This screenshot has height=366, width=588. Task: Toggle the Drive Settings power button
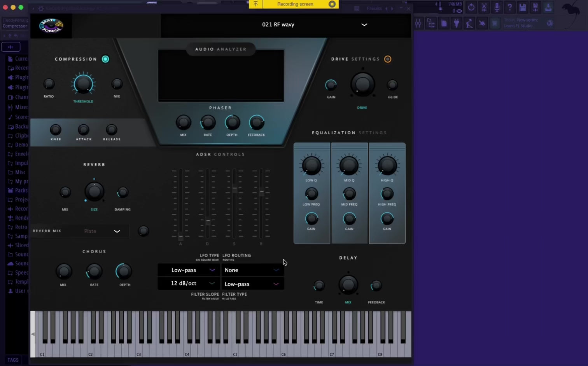388,59
